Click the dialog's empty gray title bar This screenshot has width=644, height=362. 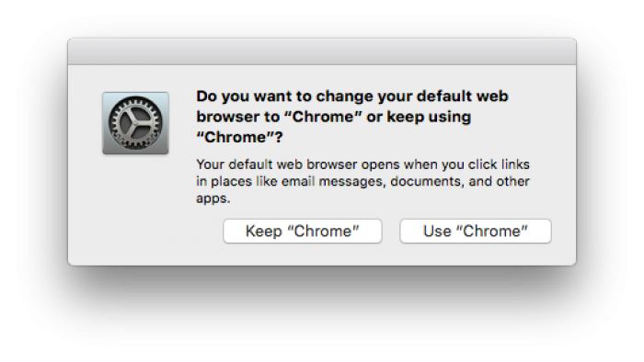(322, 51)
